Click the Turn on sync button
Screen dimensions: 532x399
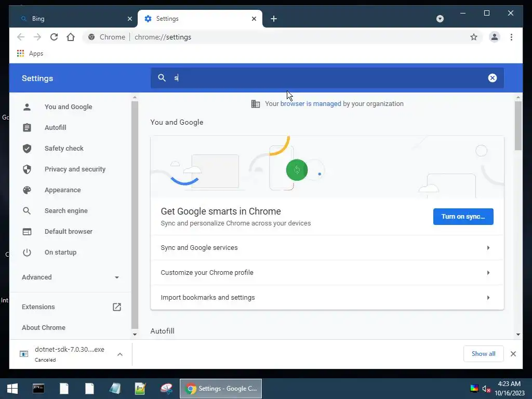[x=463, y=217]
